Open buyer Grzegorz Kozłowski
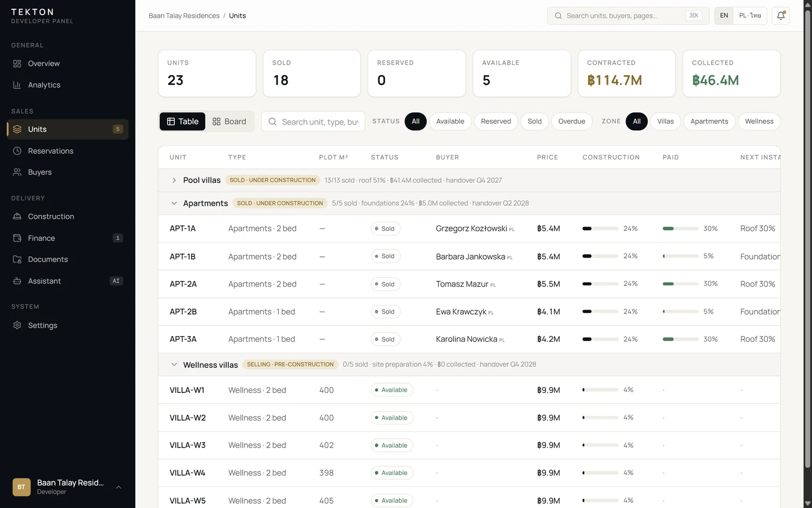Viewport: 812px width, 508px height. 472,228
